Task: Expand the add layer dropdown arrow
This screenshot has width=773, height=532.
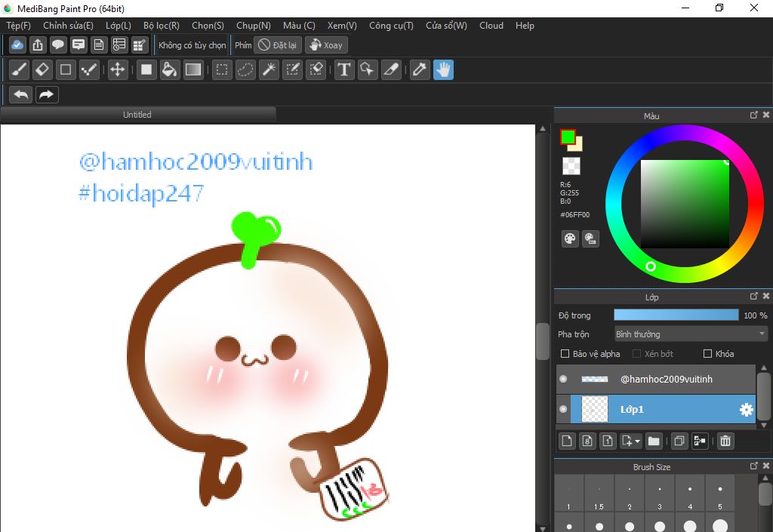Action: (x=638, y=441)
